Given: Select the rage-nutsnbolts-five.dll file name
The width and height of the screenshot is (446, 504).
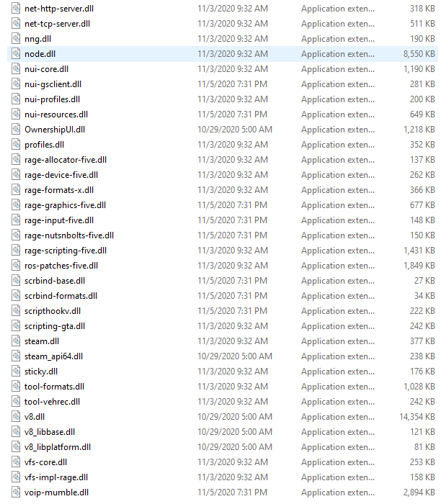Looking at the screenshot, I should tap(69, 235).
